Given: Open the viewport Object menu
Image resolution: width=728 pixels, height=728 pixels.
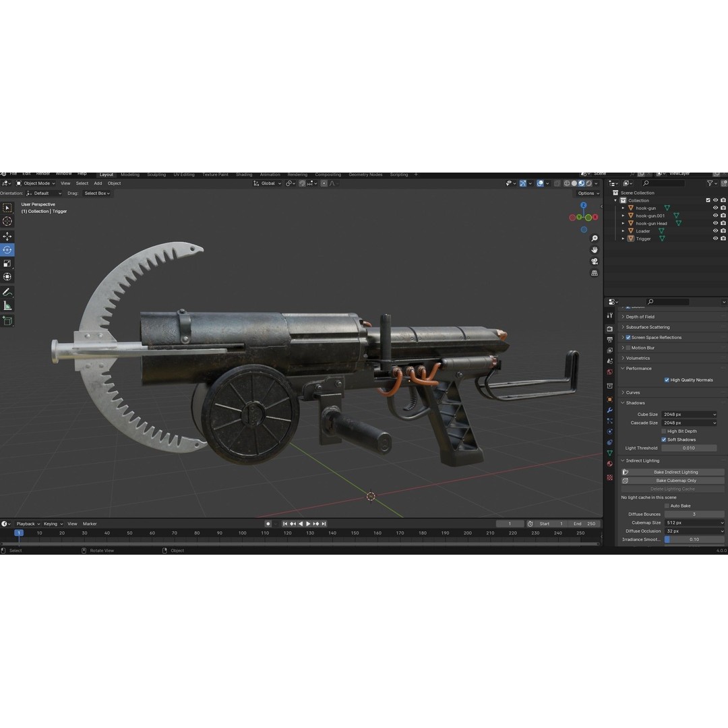Looking at the screenshot, I should click(x=114, y=183).
